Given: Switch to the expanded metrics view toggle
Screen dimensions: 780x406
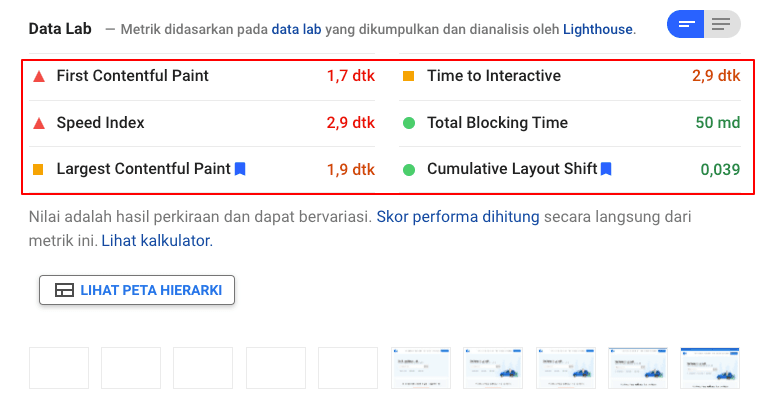Looking at the screenshot, I should click(722, 24).
